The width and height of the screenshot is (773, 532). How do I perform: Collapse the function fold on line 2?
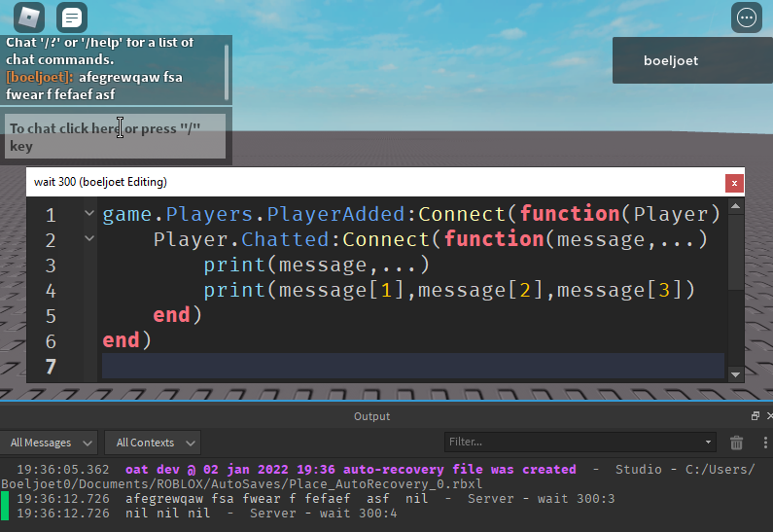(x=89, y=238)
